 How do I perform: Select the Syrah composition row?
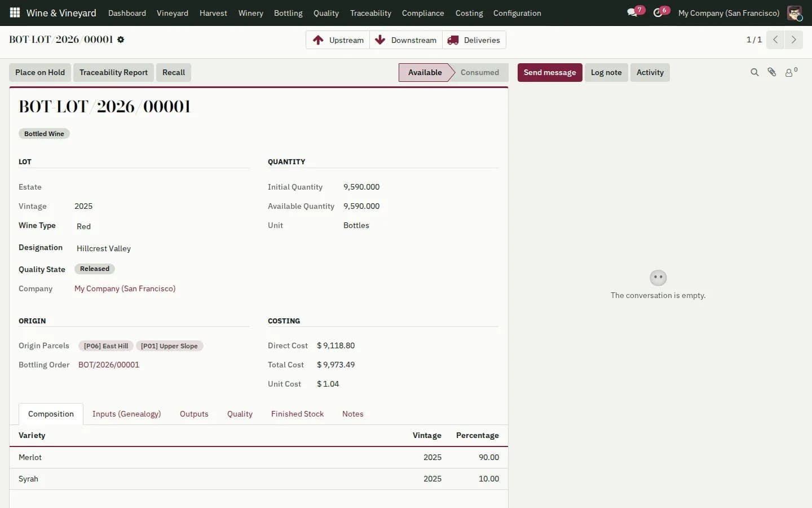(x=259, y=479)
